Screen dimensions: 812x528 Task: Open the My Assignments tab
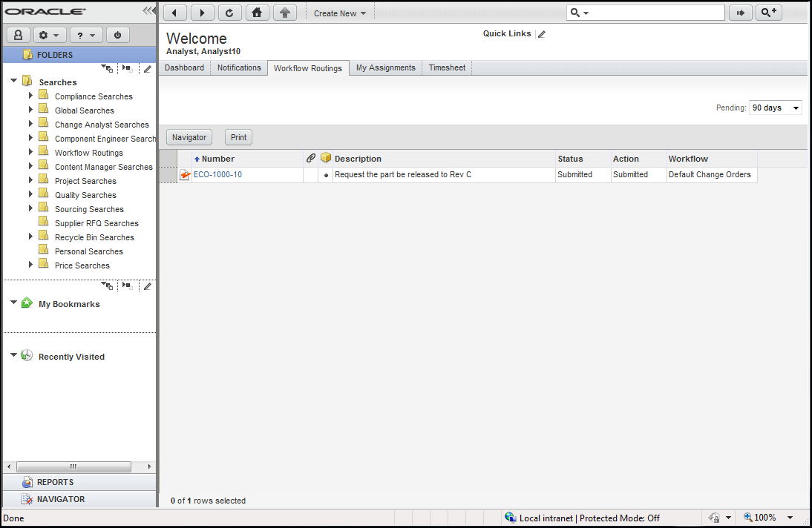[385, 67]
